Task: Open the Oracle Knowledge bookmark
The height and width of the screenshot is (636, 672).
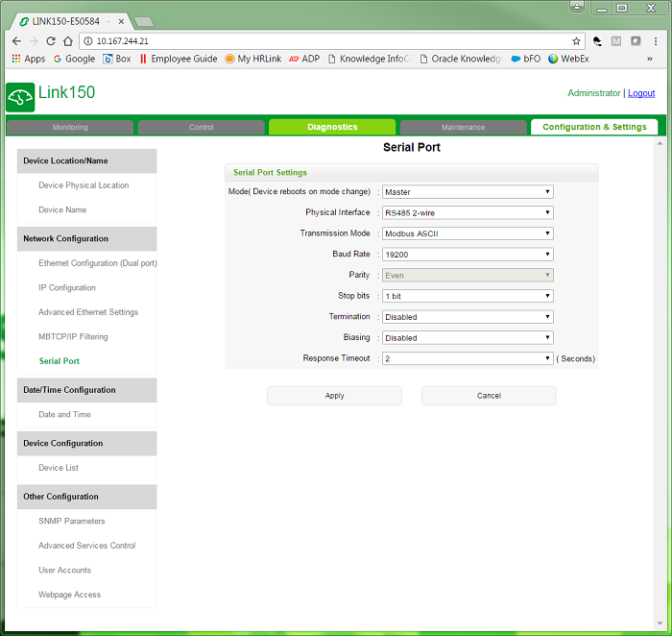Action: point(461,59)
